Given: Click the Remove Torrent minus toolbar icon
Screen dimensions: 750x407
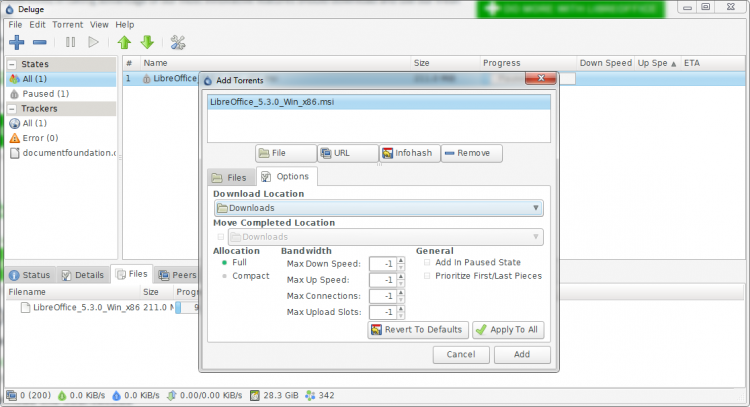Looking at the screenshot, I should point(40,43).
